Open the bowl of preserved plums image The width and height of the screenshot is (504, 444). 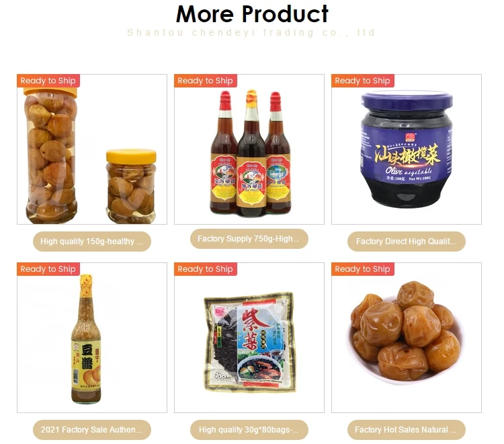(x=407, y=338)
